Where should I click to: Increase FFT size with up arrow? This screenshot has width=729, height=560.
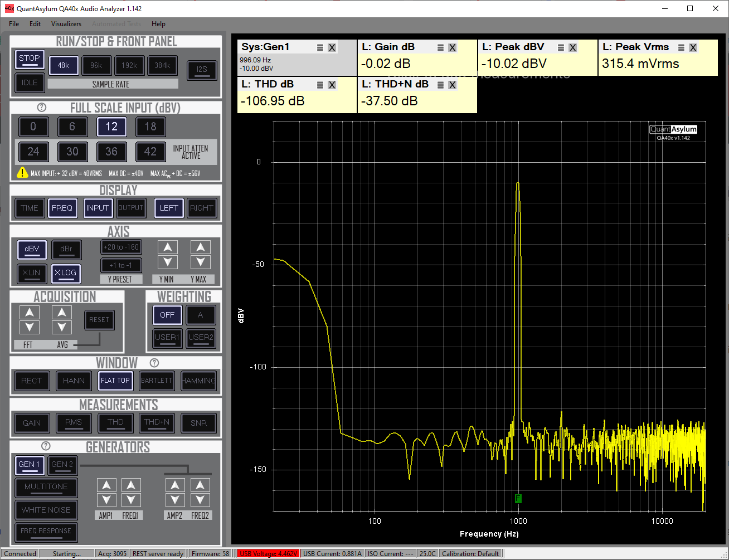pyautogui.click(x=29, y=312)
